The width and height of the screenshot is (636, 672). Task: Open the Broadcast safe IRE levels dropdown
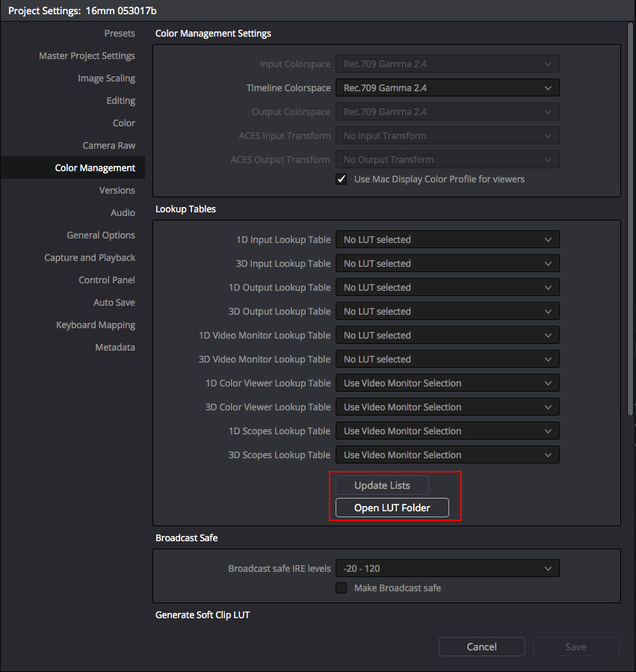pos(447,568)
